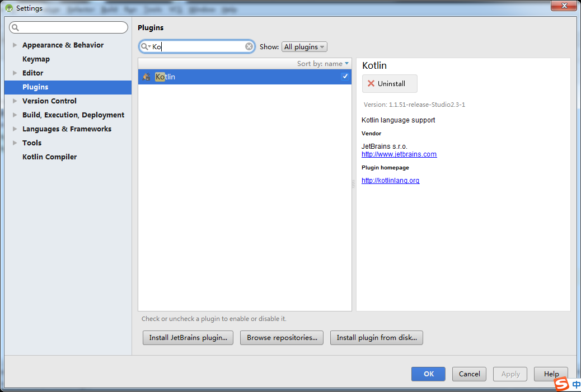Viewport: 581px width, 392px height.
Task: Click Install JetBrains plugin button
Action: click(x=188, y=338)
